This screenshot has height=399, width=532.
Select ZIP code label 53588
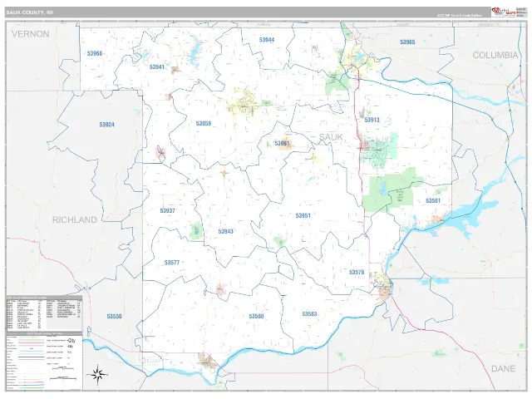(257, 316)
